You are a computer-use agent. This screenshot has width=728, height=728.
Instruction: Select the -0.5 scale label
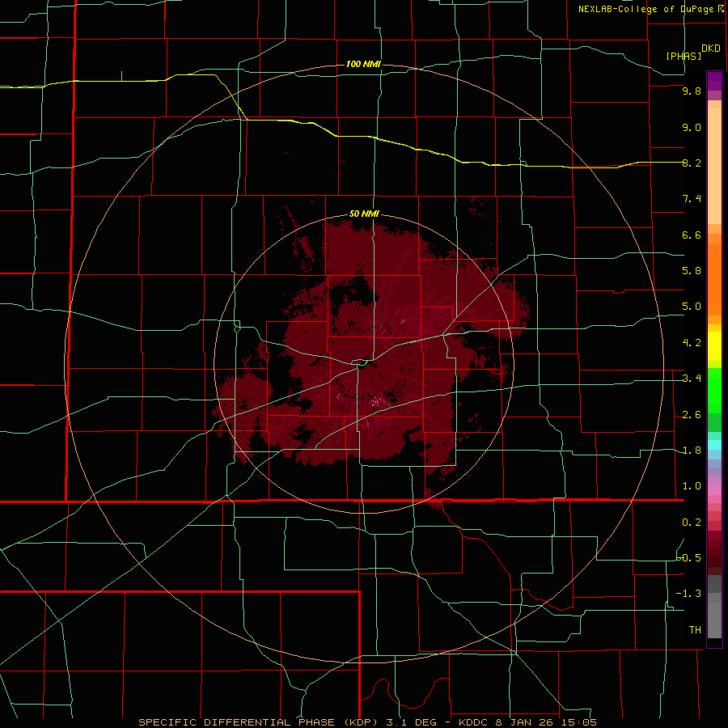point(689,557)
